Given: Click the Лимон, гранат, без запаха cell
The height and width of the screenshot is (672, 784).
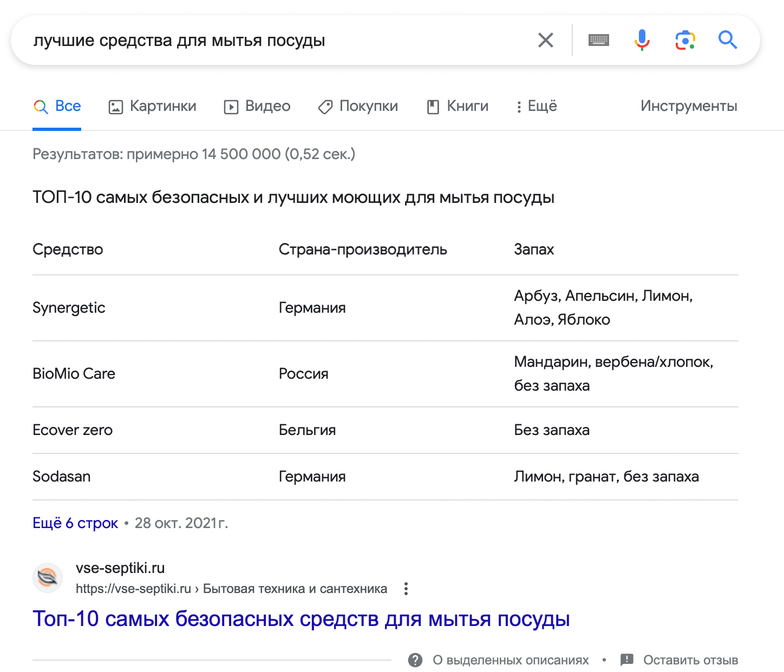Looking at the screenshot, I should point(606,477).
